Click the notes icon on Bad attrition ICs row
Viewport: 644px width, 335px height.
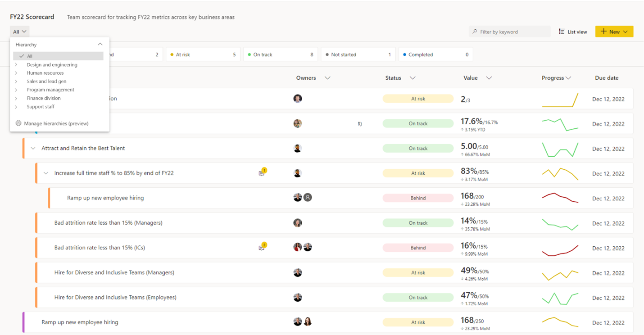(262, 247)
